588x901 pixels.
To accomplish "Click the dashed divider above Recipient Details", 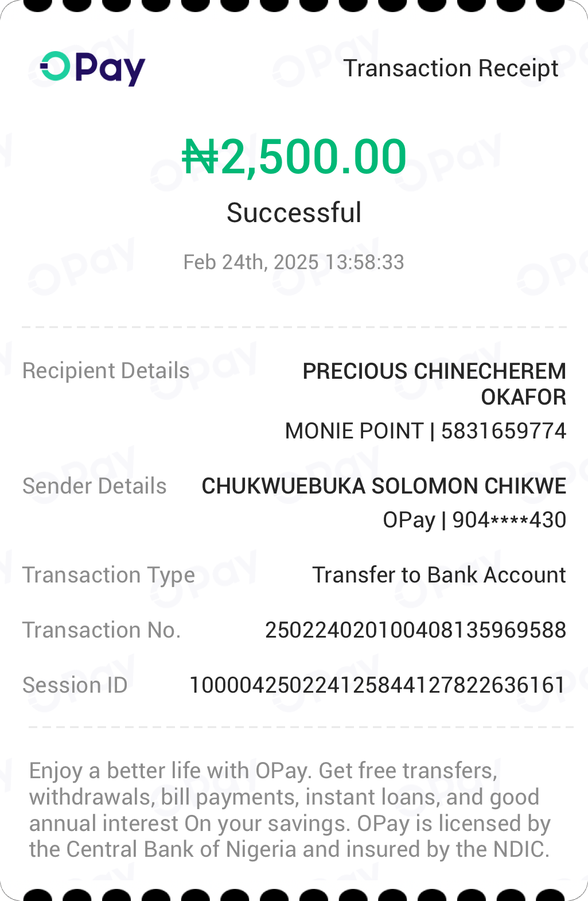I will pyautogui.click(x=294, y=327).
